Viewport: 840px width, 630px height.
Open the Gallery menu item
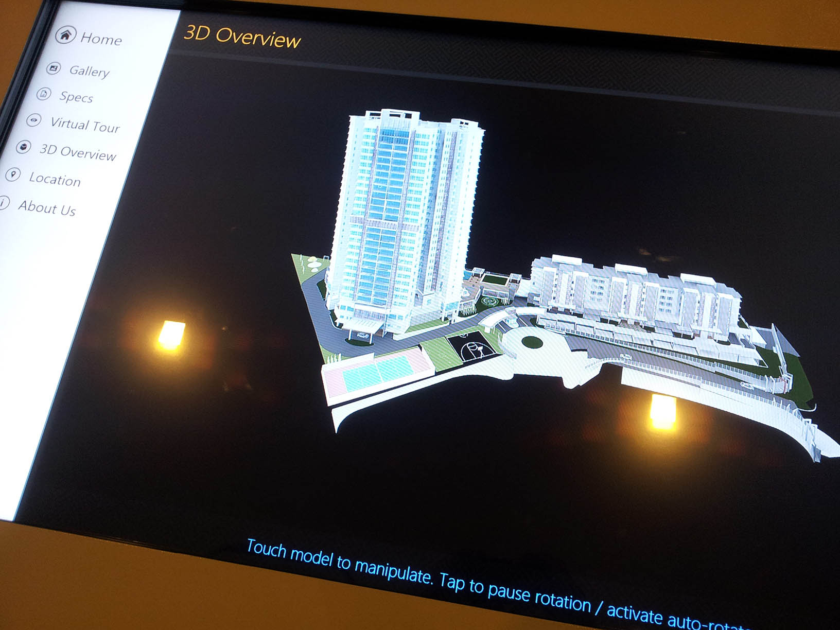coord(89,71)
